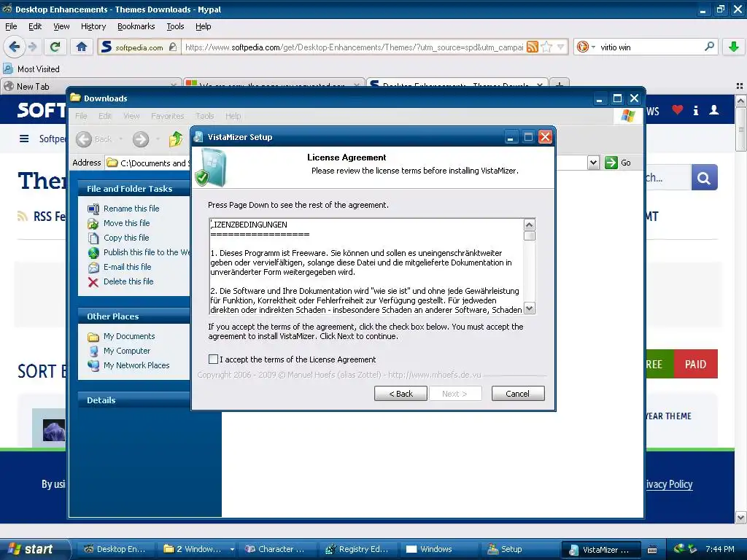Click Softpedia red heart icon
747x560 pixels.
coord(678,111)
